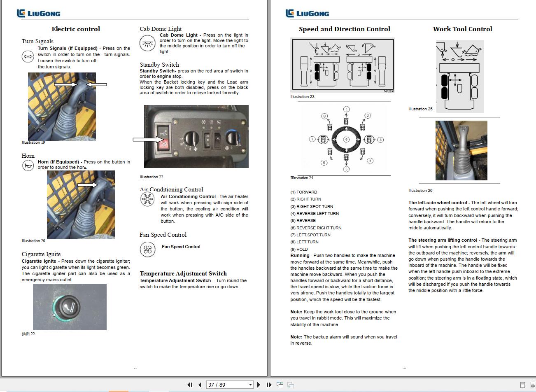536x392 pixels.
Task: Click the Turn Signals icon
Action: (x=28, y=56)
